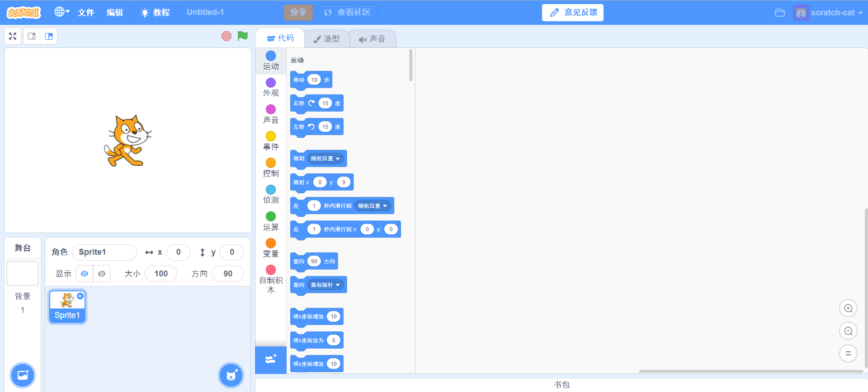
Task: Click the 左转 counterclockwise rotate icon
Action: (311, 126)
